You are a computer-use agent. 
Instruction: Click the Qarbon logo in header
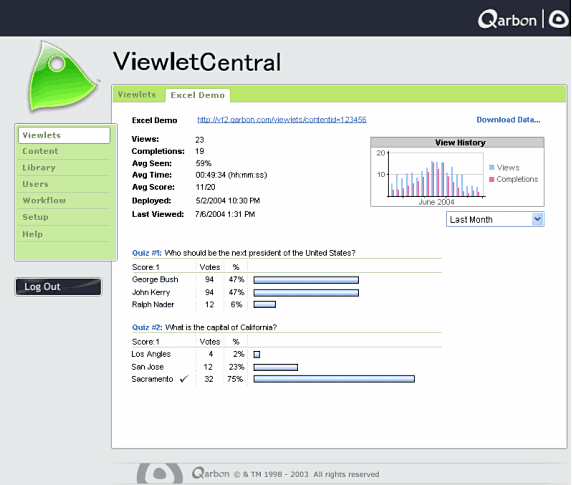point(507,19)
